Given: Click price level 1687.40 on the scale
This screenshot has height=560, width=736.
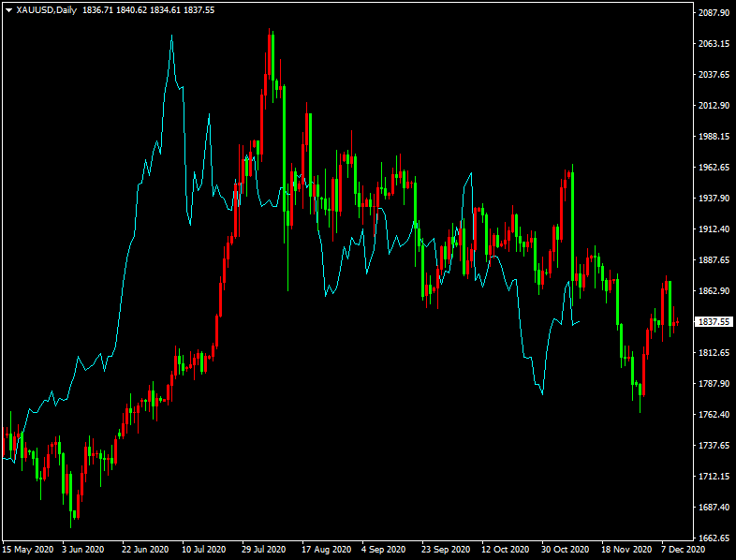Looking at the screenshot, I should [714, 508].
